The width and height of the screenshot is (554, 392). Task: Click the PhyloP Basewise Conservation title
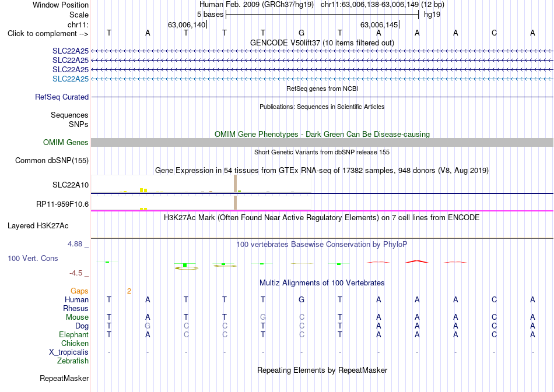coord(322,244)
